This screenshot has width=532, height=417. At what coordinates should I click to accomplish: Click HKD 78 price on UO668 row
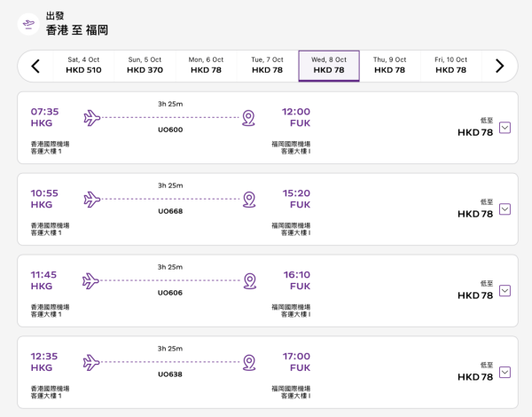click(475, 214)
